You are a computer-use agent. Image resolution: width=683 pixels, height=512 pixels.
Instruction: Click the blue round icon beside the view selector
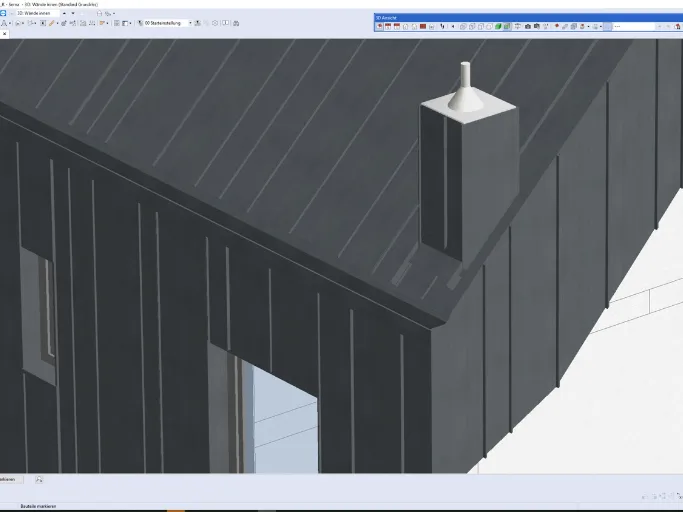(x=3, y=14)
